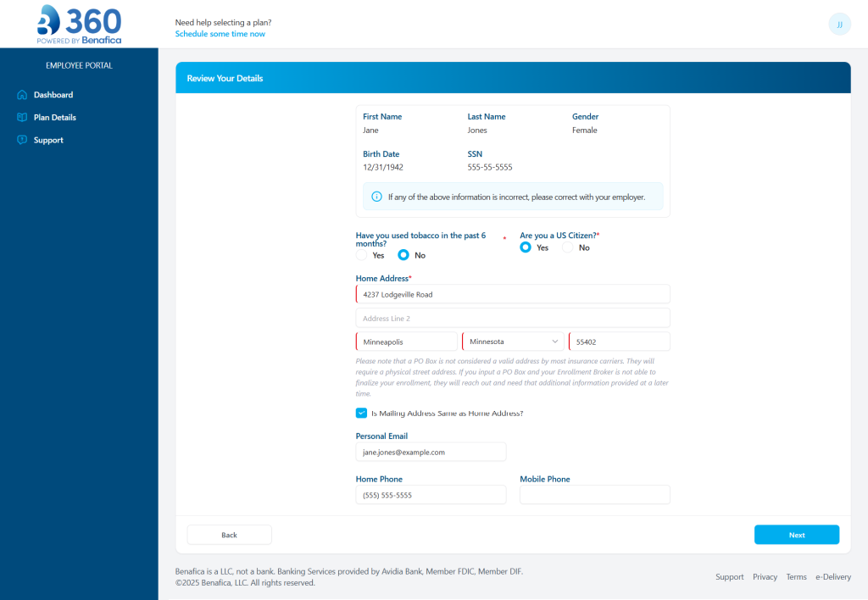The image size is (868, 600).
Task: Open the e-Delivery link
Action: point(832,576)
